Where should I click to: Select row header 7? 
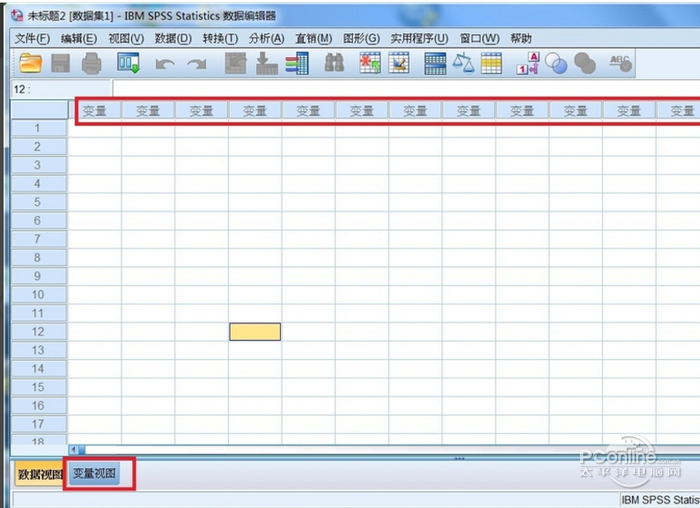click(x=39, y=239)
